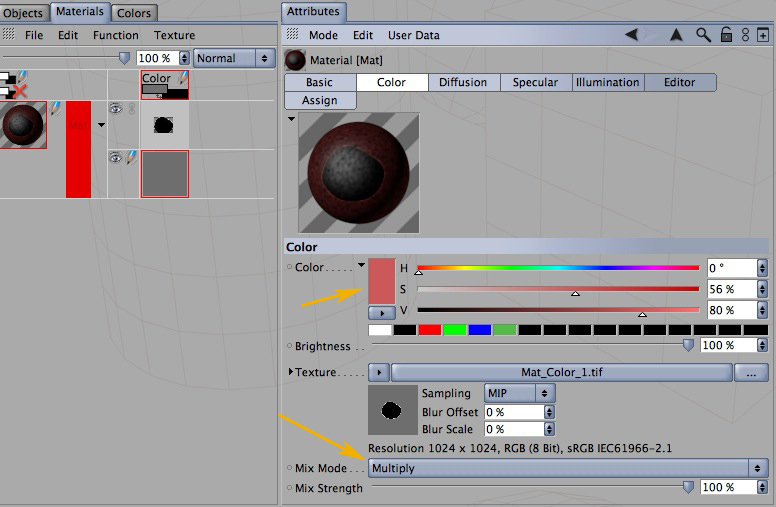
Task: Open the Normal blend mode dropdown
Action: (x=234, y=58)
